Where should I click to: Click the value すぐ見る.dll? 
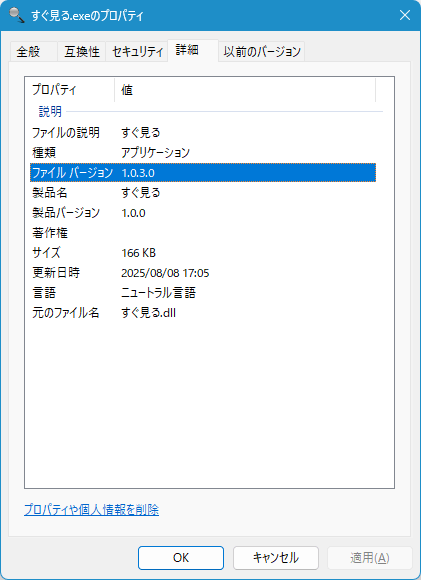click(x=148, y=313)
